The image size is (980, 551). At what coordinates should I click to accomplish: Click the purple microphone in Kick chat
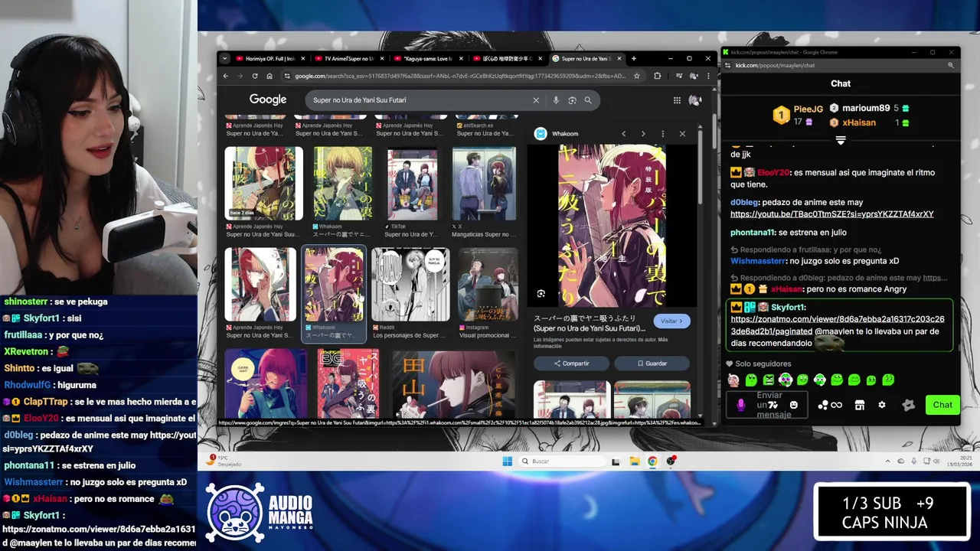(x=740, y=405)
